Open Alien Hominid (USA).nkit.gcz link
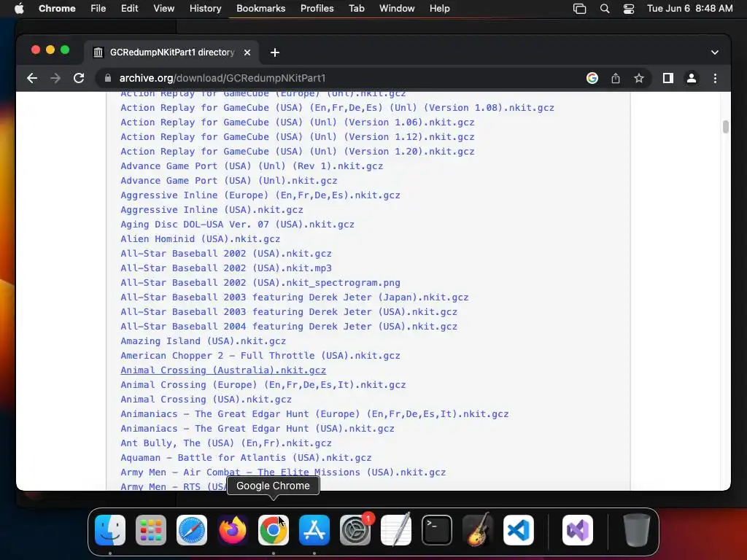The height and width of the screenshot is (560, 747). pos(200,238)
